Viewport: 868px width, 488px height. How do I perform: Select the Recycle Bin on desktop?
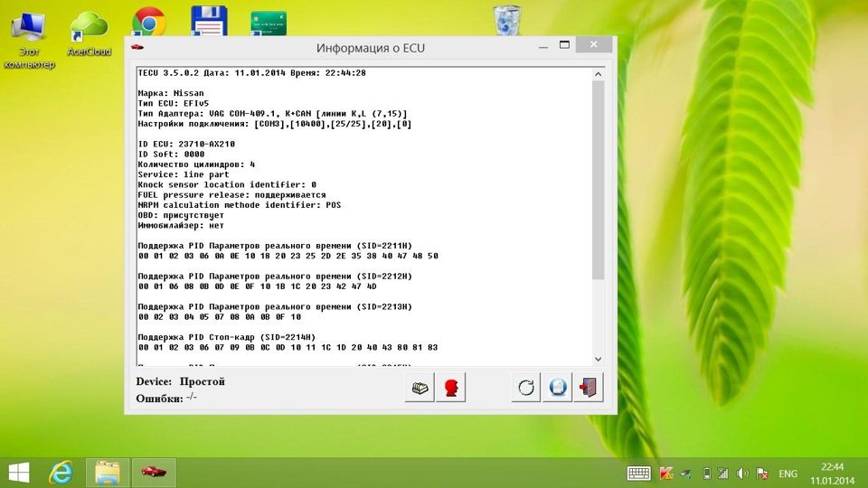[x=506, y=22]
